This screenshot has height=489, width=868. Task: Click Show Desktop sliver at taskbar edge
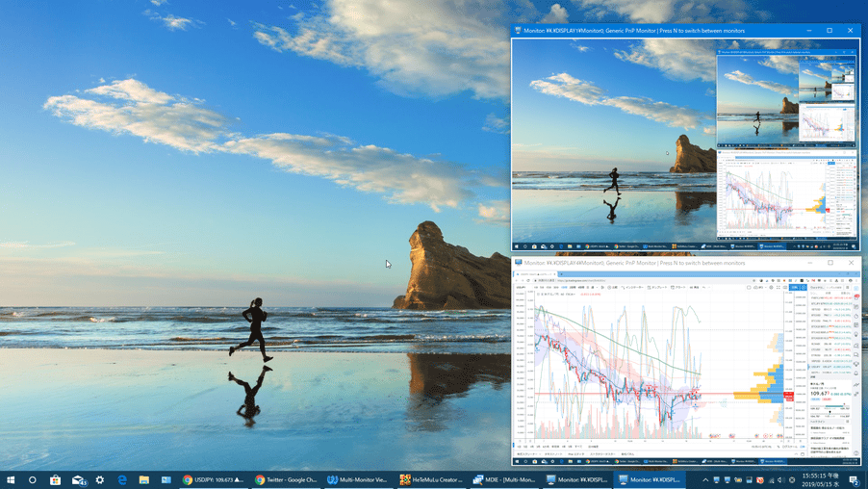point(866,480)
